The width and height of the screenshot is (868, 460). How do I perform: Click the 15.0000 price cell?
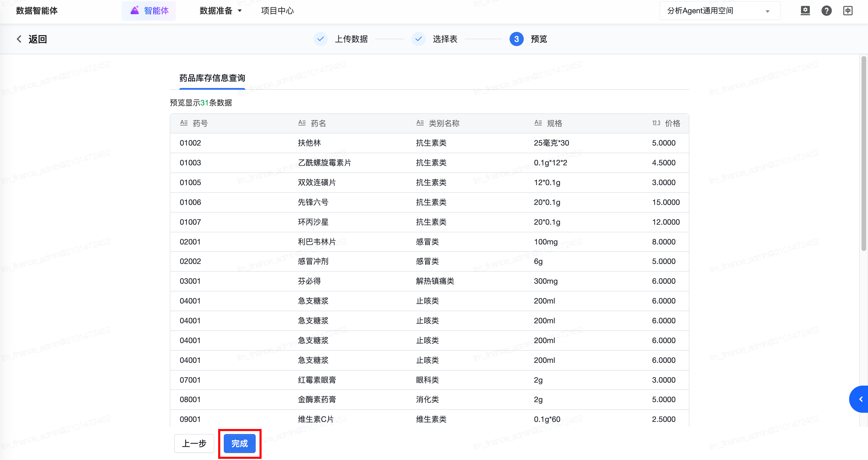click(666, 202)
